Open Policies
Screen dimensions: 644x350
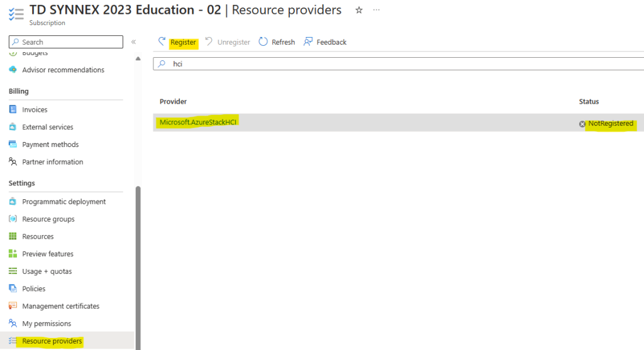tap(34, 289)
